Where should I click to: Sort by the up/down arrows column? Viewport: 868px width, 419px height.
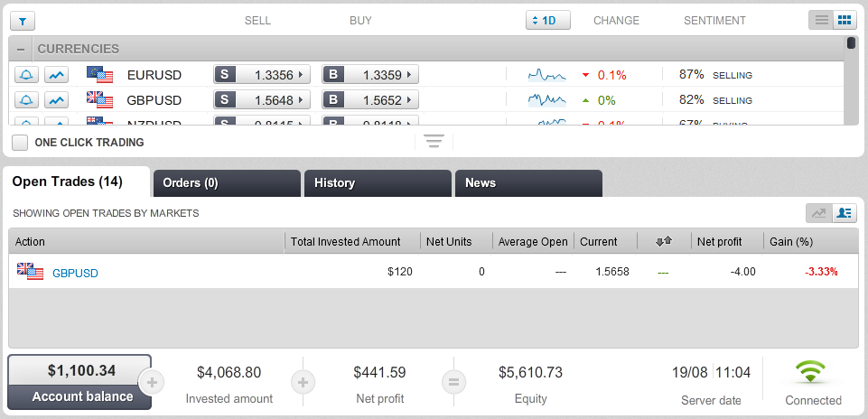click(x=663, y=241)
